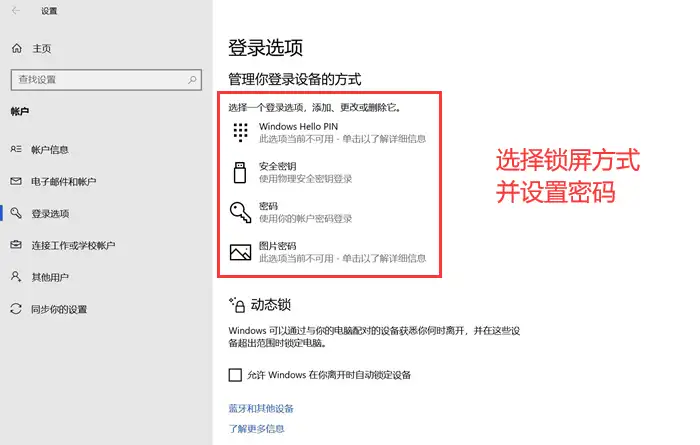
Task: Select 登录选项 in the sidebar
Action: pos(50,213)
